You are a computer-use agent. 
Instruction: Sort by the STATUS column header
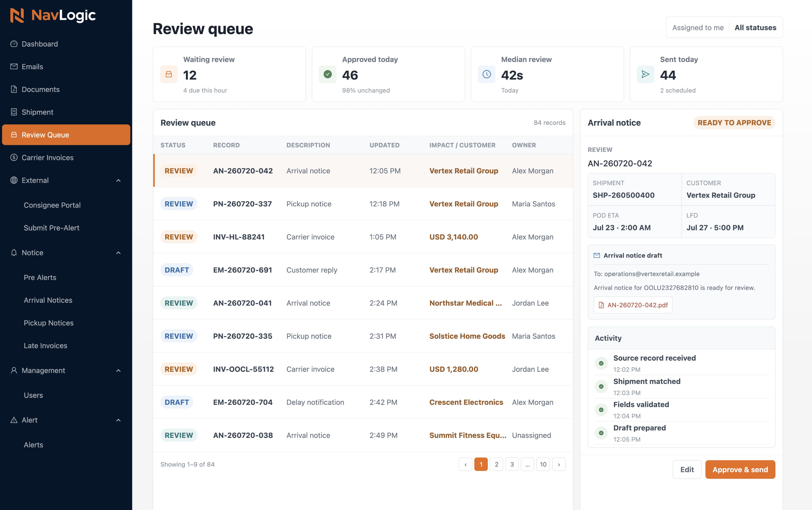(173, 145)
